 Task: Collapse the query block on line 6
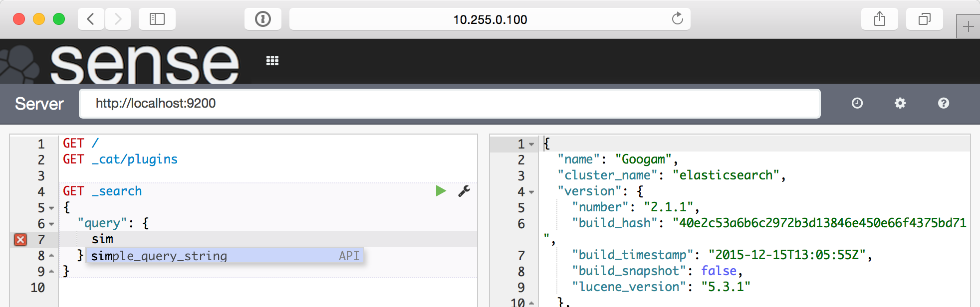pos(52,224)
